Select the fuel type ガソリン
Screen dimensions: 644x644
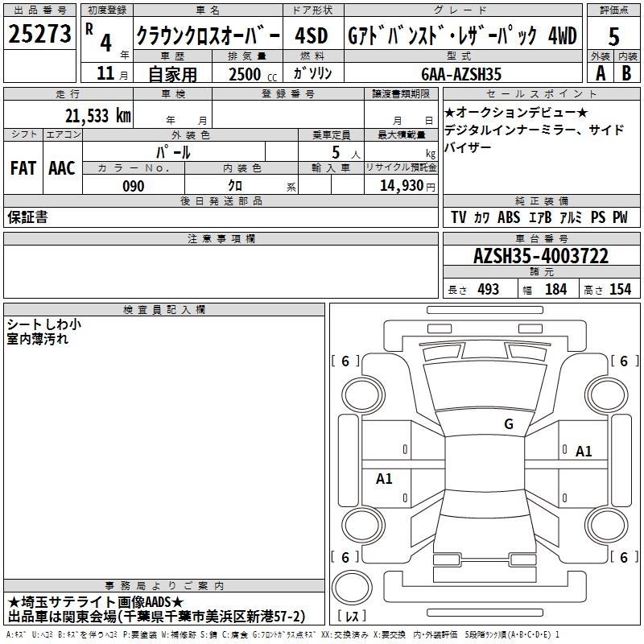click(312, 73)
